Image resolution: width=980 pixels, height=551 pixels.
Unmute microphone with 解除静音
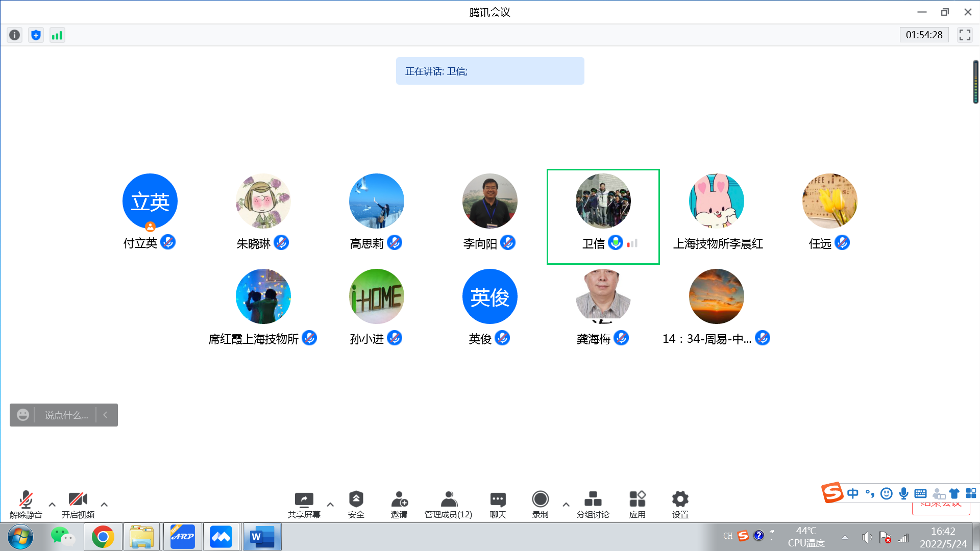[x=26, y=505]
